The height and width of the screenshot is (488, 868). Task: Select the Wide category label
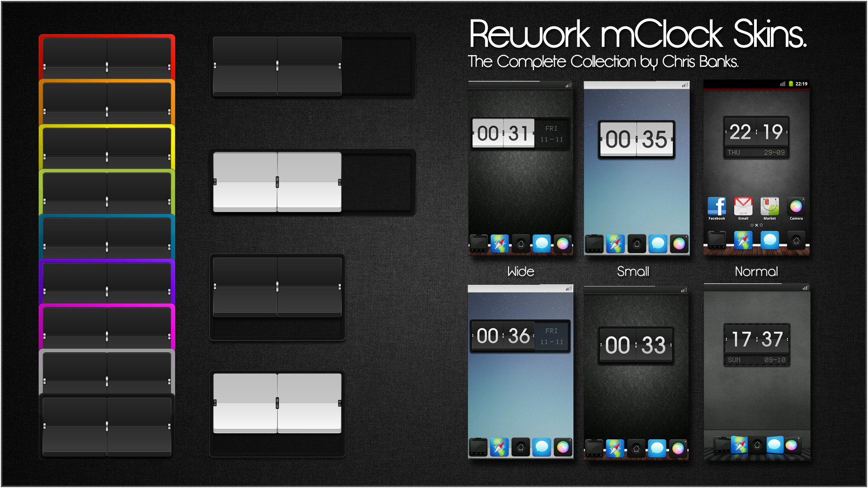(x=520, y=271)
